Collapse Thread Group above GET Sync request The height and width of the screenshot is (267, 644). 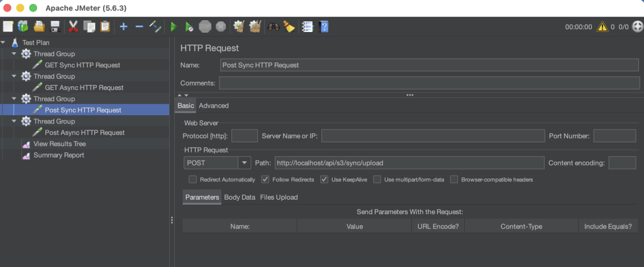click(14, 54)
